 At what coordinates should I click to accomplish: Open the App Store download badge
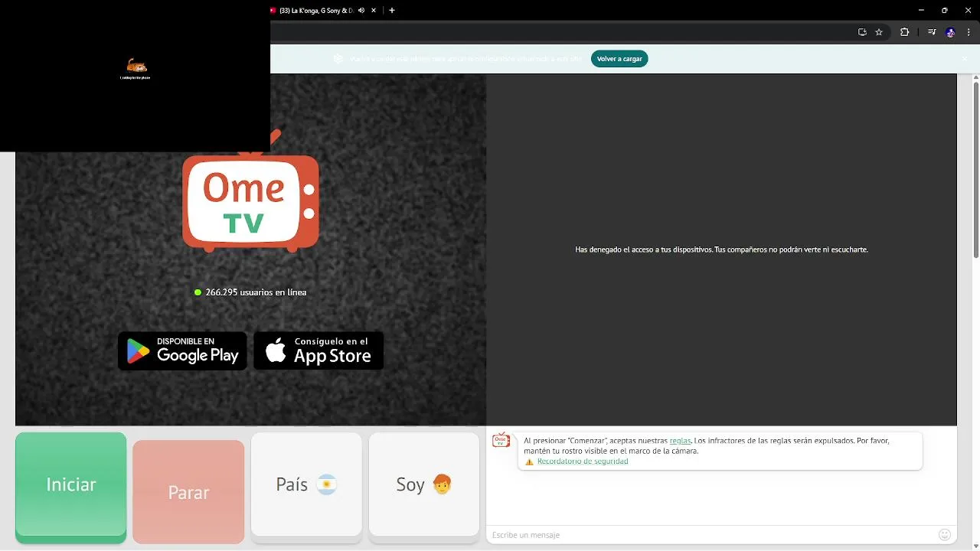coord(318,350)
